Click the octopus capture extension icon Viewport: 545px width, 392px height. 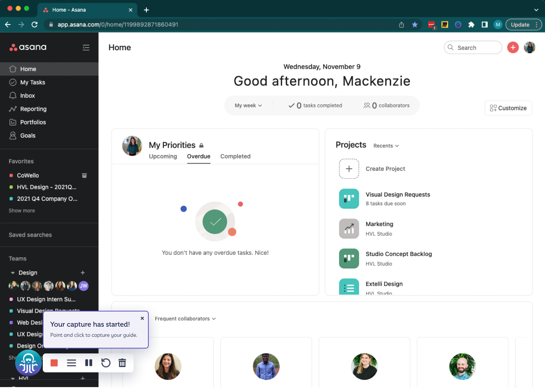[x=28, y=363]
